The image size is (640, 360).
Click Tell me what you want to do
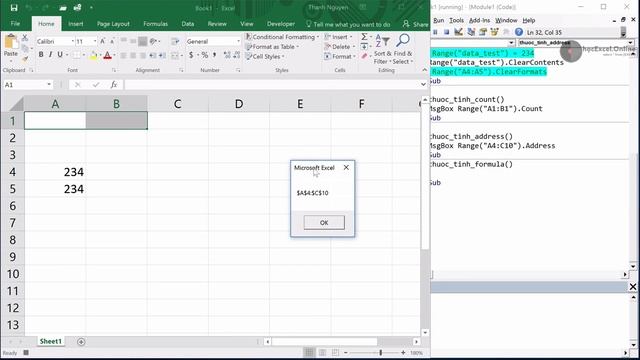point(348,24)
